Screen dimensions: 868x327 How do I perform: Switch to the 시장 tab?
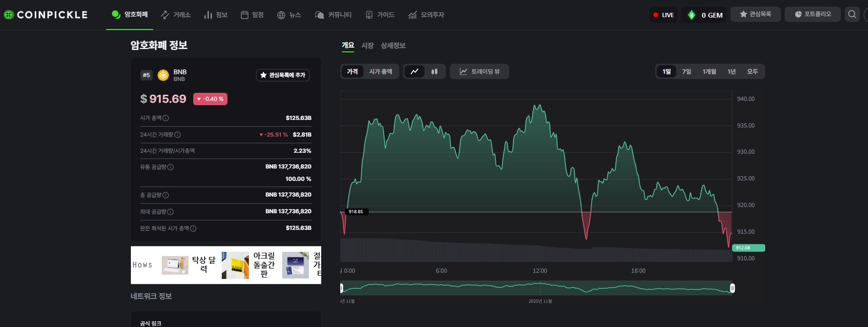coord(367,46)
